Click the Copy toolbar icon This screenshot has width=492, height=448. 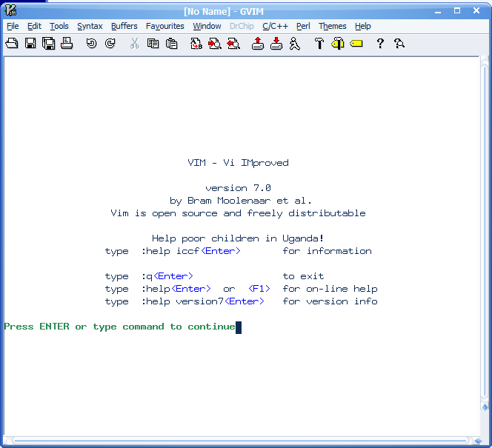point(153,43)
